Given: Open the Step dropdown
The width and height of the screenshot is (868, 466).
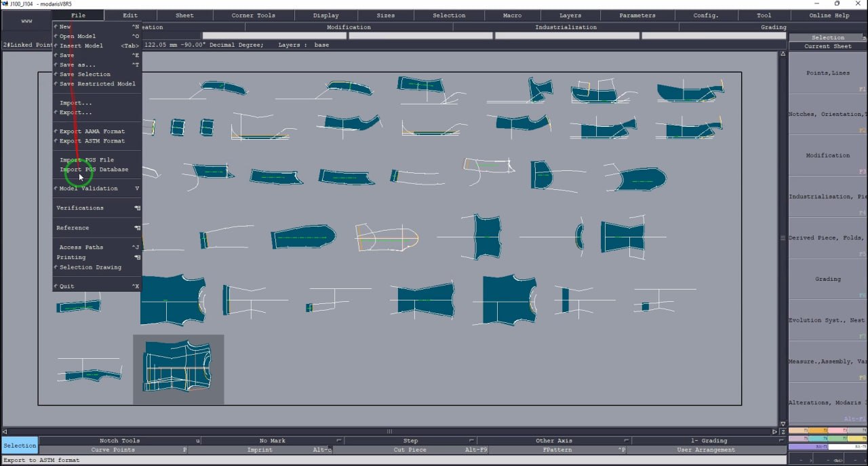Looking at the screenshot, I should 410,441.
